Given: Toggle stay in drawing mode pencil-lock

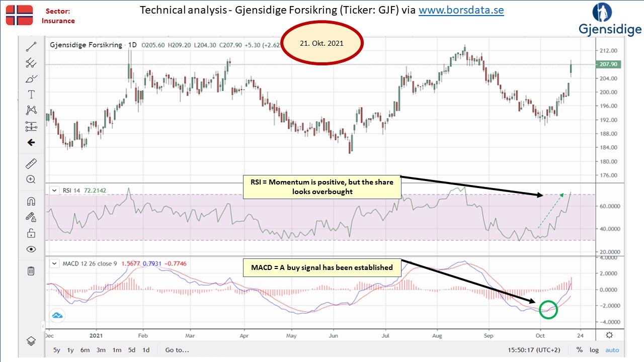Looking at the screenshot, I should (x=31, y=217).
